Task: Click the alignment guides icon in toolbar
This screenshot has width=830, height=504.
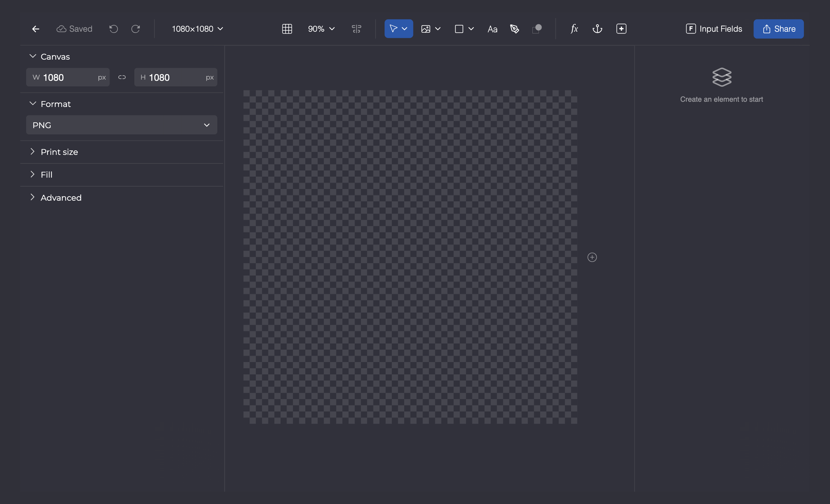Action: coord(356,29)
